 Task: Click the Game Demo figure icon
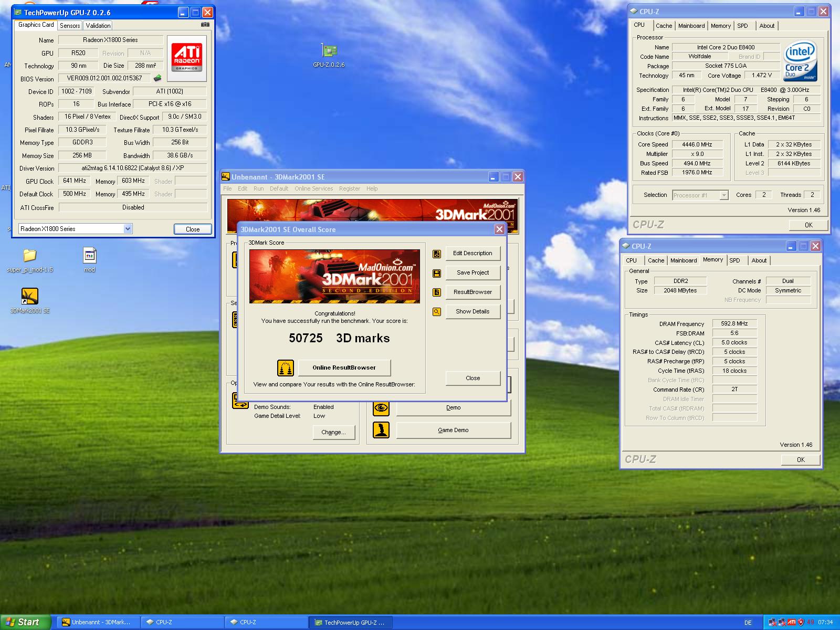[381, 430]
